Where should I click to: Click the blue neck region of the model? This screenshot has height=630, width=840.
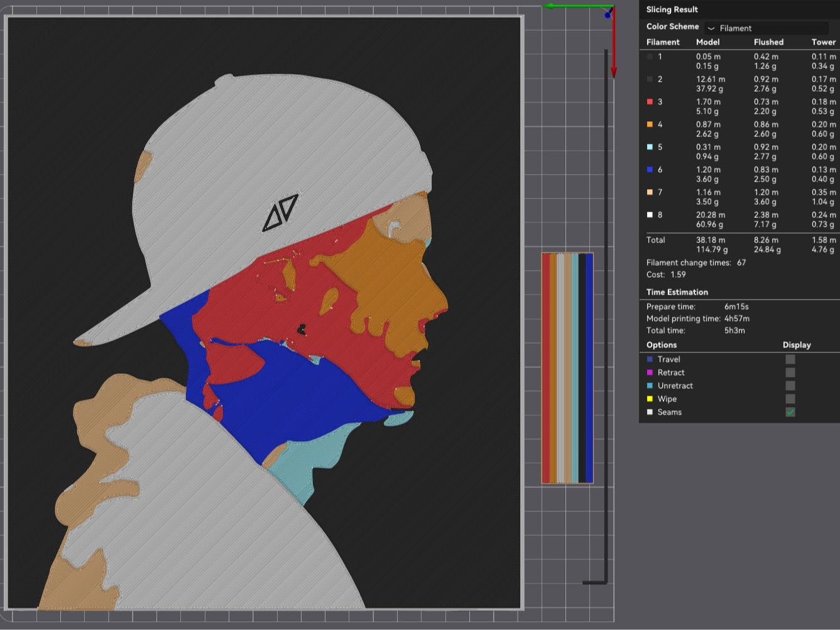tap(302, 396)
